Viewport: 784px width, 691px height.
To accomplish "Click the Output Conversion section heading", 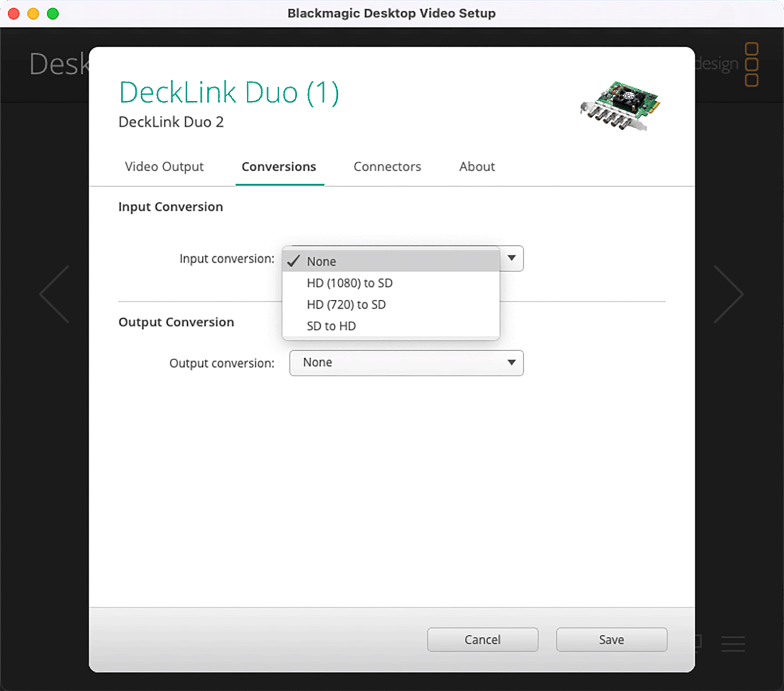I will (x=176, y=322).
